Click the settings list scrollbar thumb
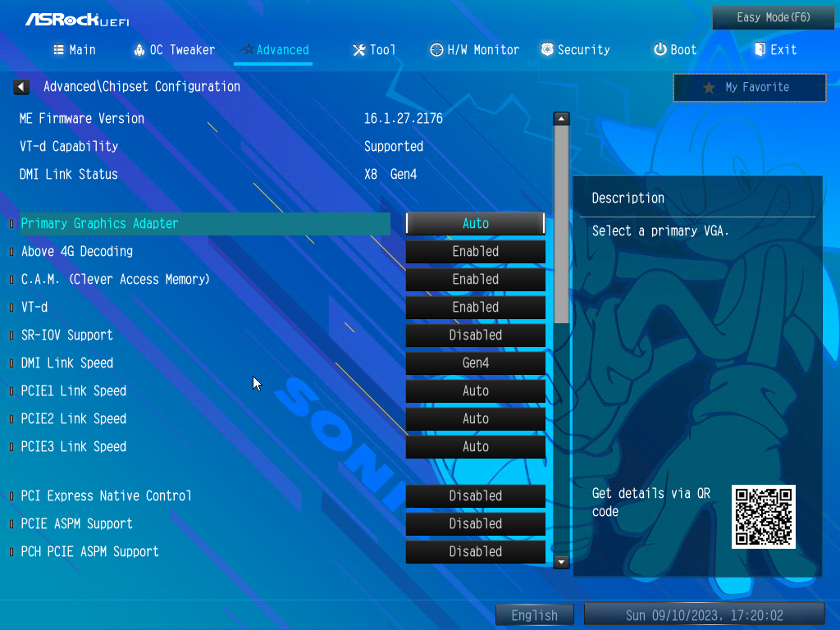The height and width of the screenshot is (630, 840). 561,225
